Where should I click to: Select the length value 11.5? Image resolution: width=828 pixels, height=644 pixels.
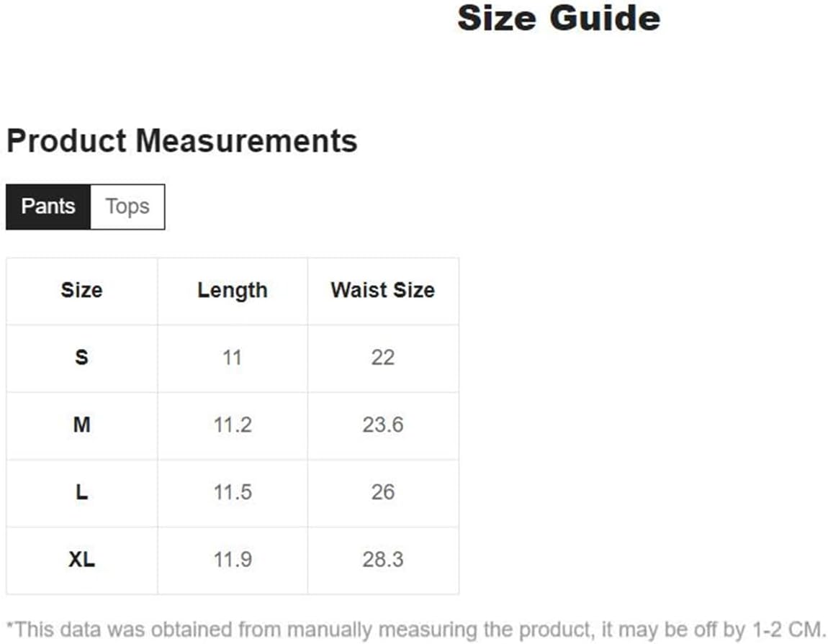233,492
